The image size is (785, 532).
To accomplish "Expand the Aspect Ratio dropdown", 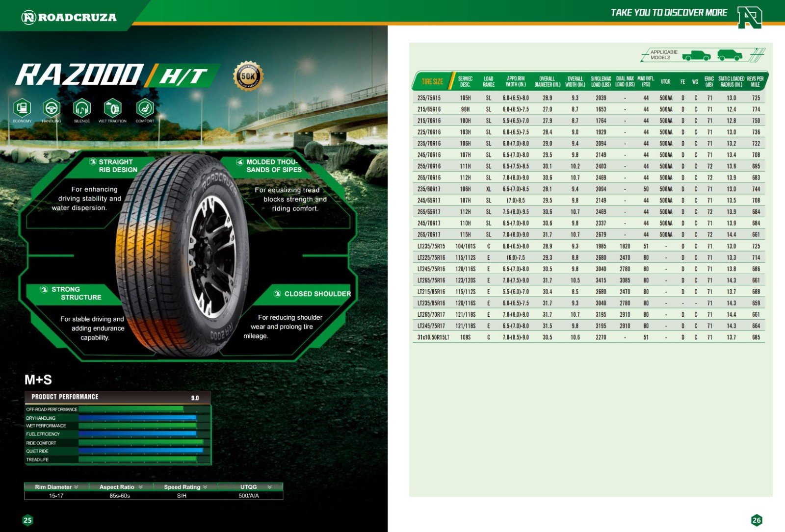I will pyautogui.click(x=140, y=487).
